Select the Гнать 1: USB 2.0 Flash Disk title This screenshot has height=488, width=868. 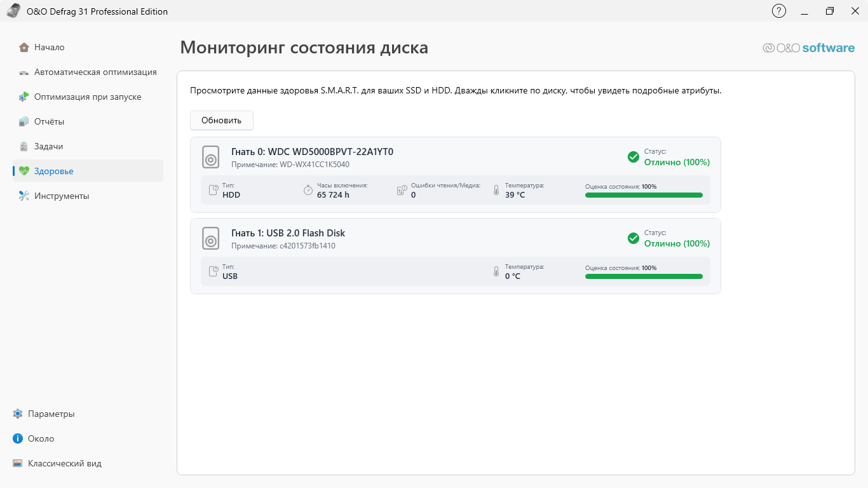(288, 233)
